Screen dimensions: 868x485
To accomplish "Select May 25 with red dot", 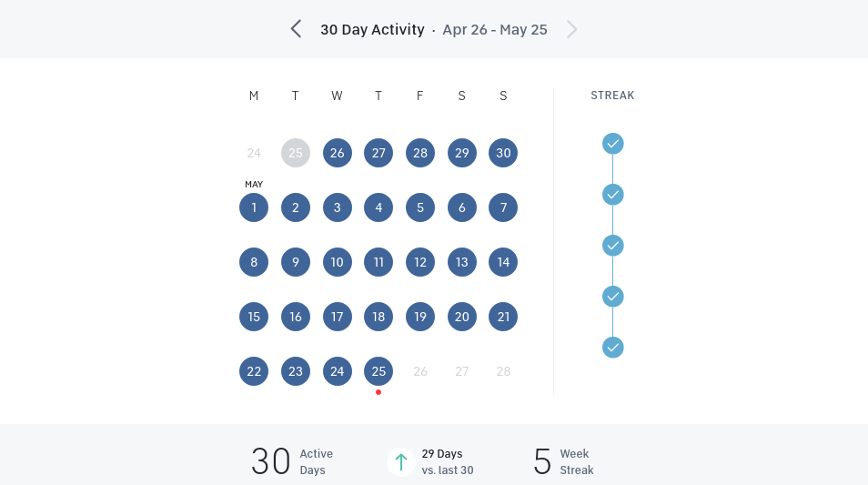I will pos(378,371).
